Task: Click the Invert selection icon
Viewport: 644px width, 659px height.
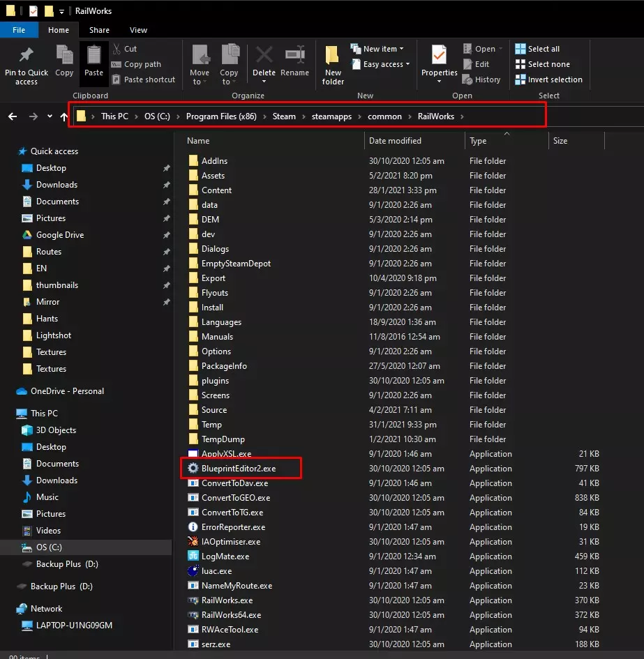Action: click(521, 79)
